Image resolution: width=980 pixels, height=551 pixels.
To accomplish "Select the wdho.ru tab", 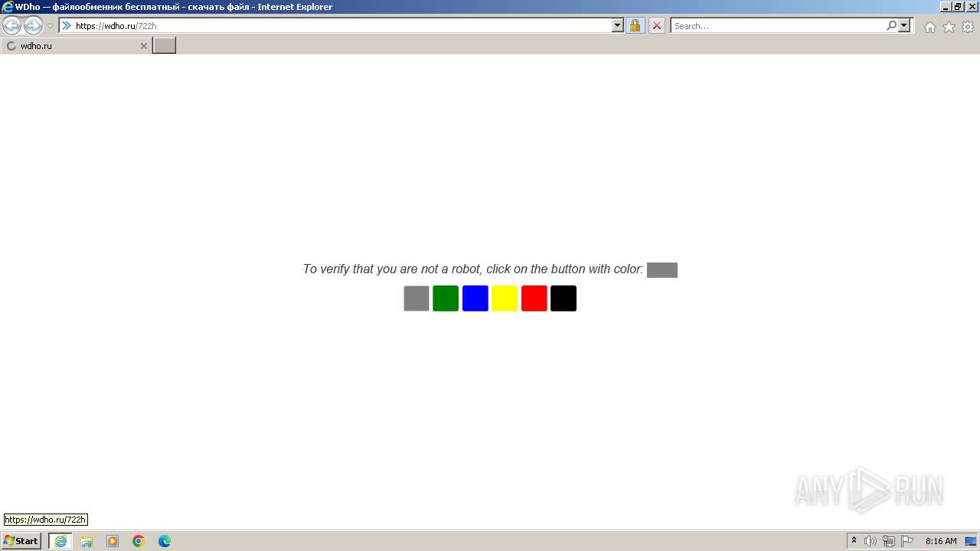I will 76,46.
